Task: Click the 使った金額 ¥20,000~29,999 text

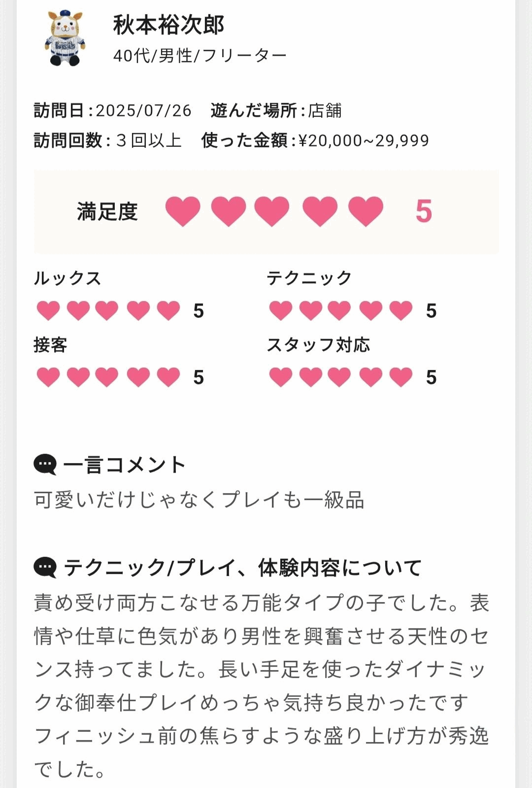Action: pos(315,140)
